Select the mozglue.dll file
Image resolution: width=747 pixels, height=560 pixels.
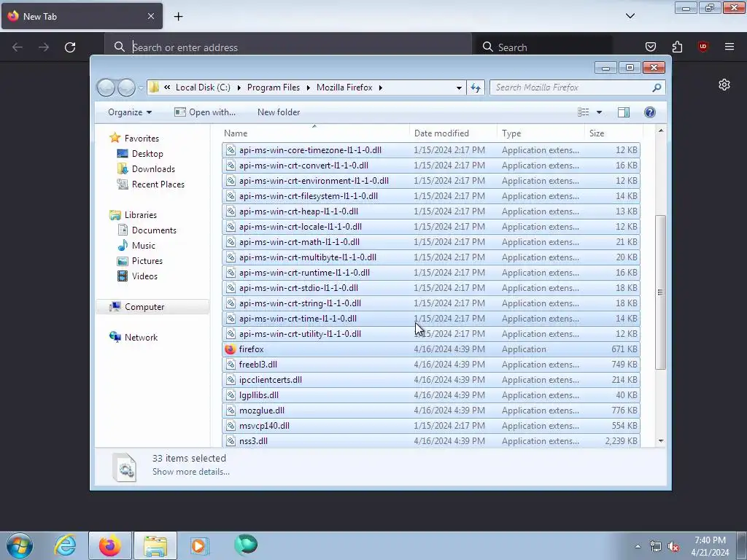[431, 411]
